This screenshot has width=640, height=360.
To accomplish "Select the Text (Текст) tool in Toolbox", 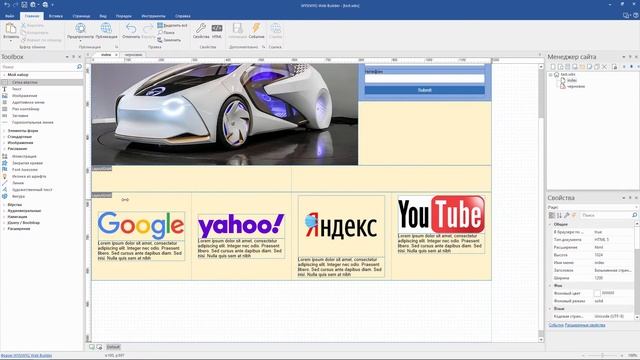I will (17, 89).
